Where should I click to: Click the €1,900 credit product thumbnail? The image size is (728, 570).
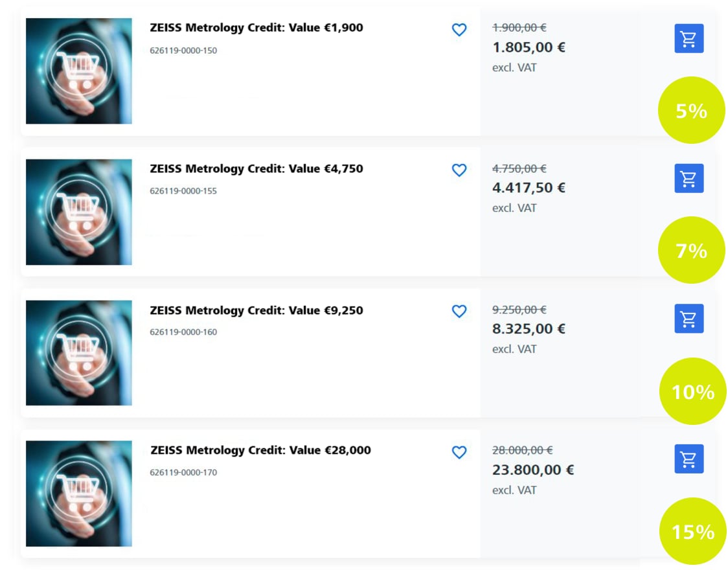pyautogui.click(x=79, y=71)
